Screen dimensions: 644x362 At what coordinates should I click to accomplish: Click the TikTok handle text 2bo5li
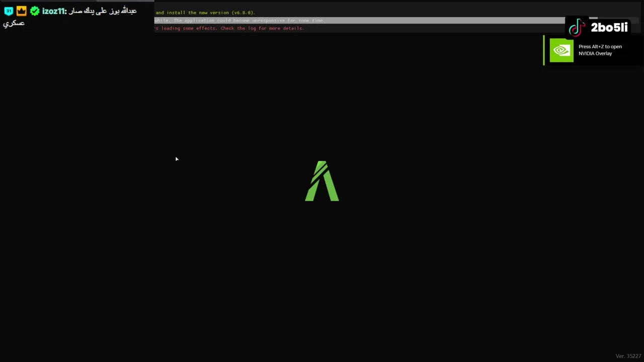coord(609,28)
